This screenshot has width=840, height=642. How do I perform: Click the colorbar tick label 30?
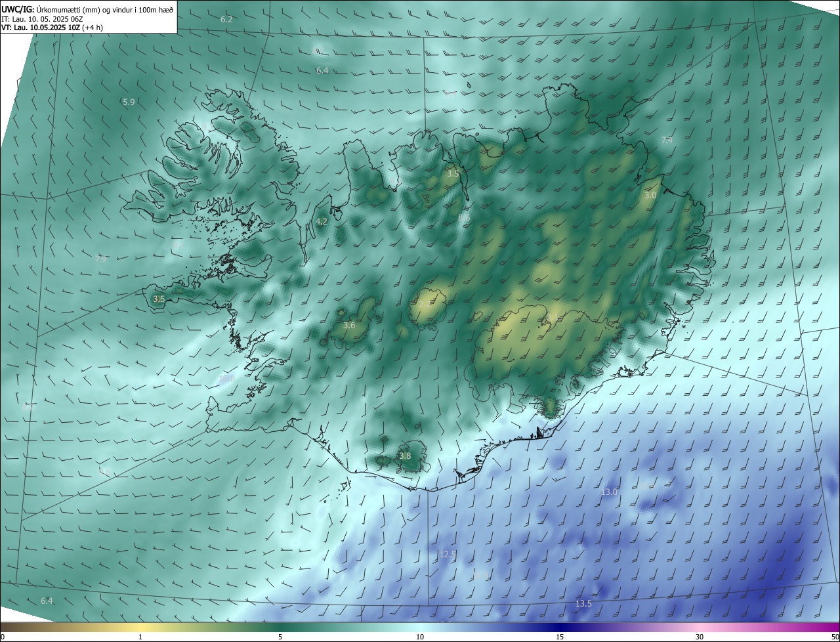point(700,637)
